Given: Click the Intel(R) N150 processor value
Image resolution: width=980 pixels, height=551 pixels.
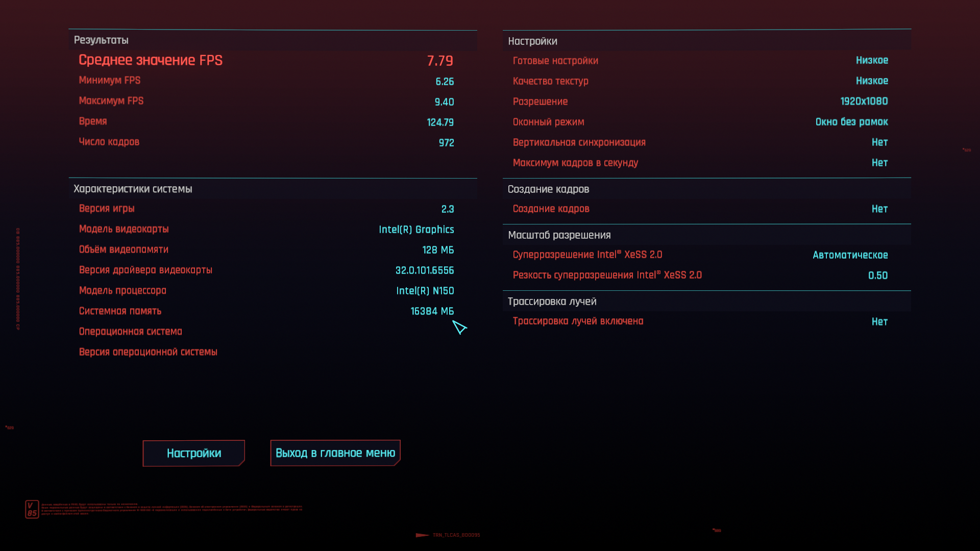Looking at the screenshot, I should tap(425, 291).
